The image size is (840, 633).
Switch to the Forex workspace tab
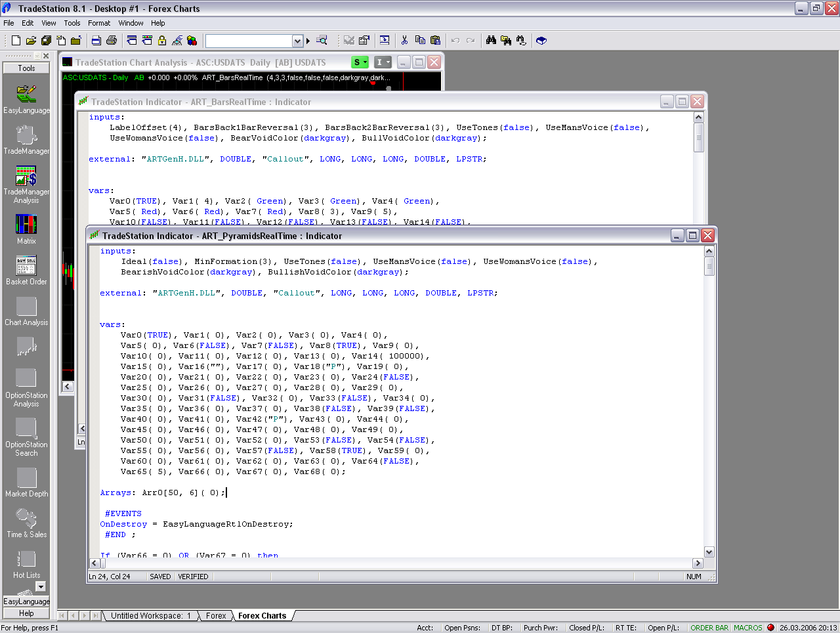pyautogui.click(x=215, y=616)
